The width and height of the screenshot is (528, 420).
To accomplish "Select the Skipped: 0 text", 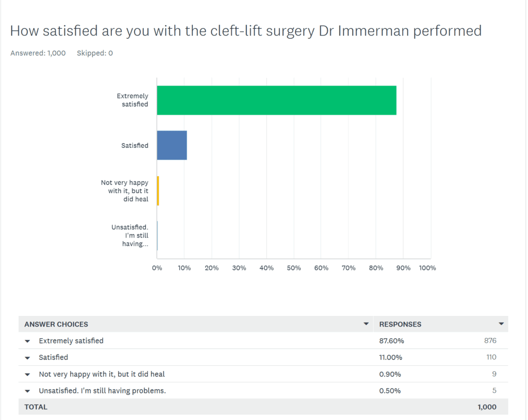I will tap(95, 53).
